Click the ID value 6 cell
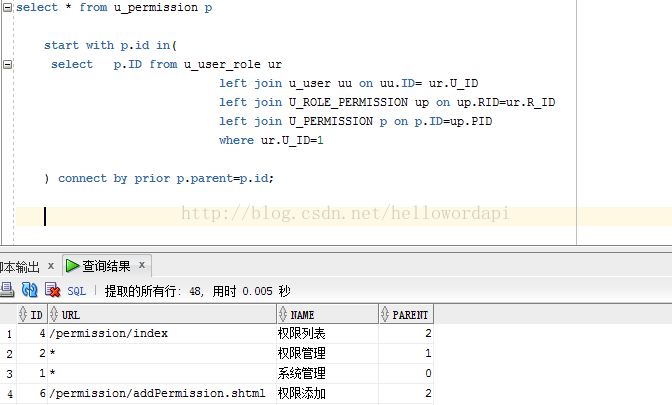 click(32, 393)
